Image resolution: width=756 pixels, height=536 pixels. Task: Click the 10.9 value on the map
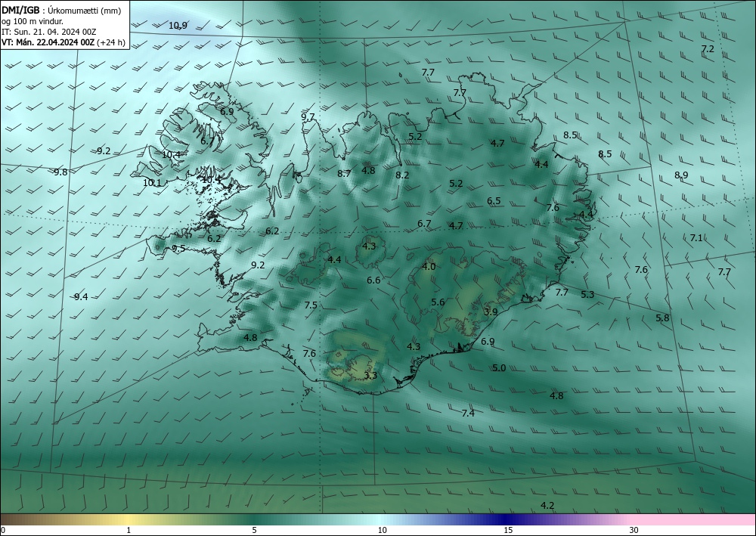coord(178,26)
